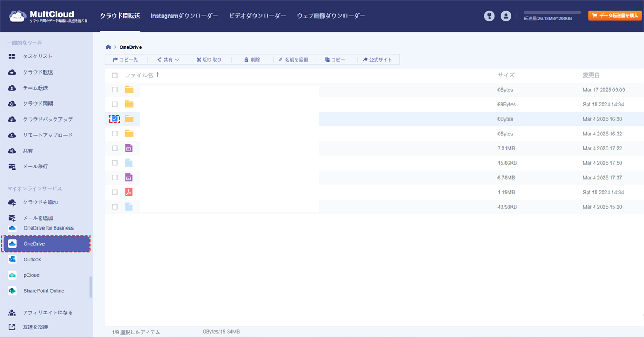Click the sidebar vertical scrollbar
Screen dimensions: 644x338
pos(91,286)
